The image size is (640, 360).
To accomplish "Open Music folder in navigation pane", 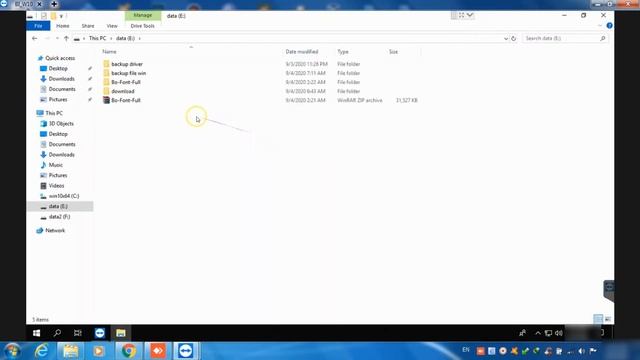I will click(x=56, y=165).
